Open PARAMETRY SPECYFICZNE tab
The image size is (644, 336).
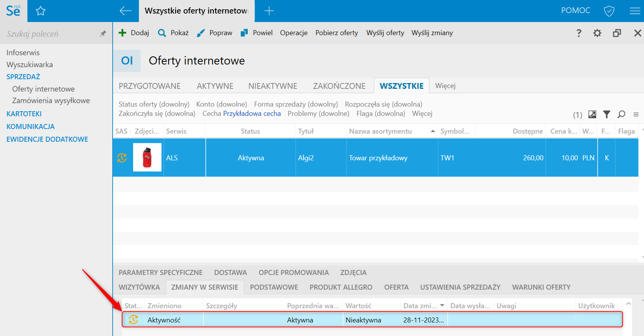(x=161, y=272)
